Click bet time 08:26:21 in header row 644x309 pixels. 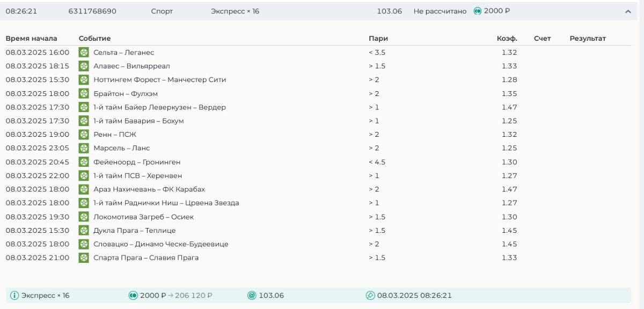point(21,11)
